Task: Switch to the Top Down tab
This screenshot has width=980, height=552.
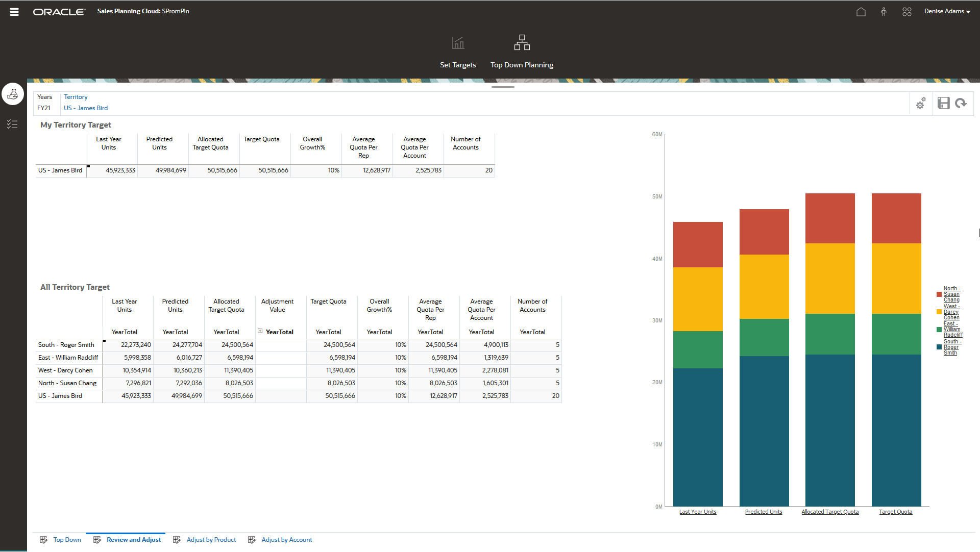Action: tap(67, 539)
